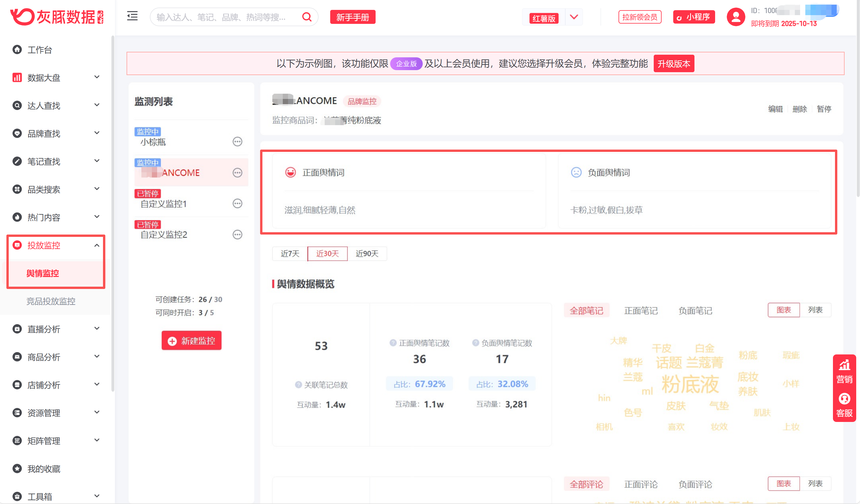Click 粉底液 in the word cloud
This screenshot has width=860, height=504.
pos(690,385)
